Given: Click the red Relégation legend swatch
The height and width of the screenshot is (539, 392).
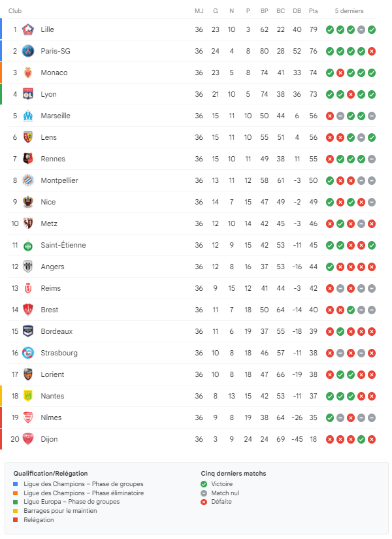Looking at the screenshot, I should pos(16,520).
